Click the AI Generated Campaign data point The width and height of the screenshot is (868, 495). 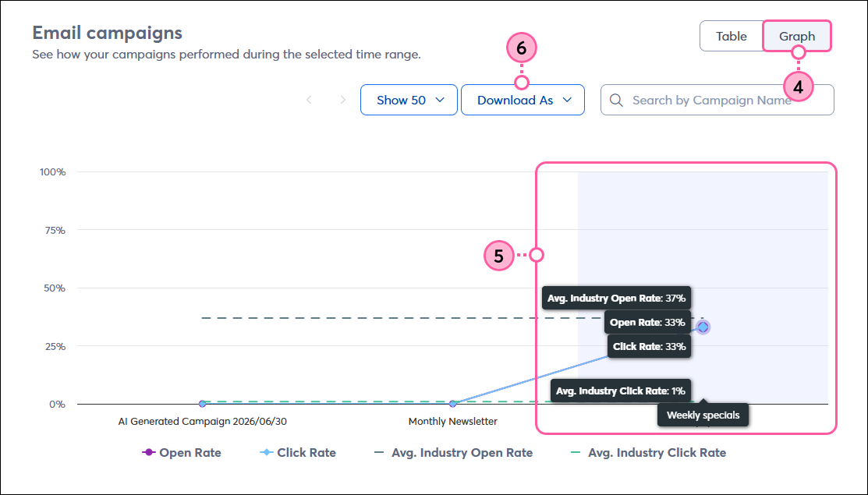click(203, 404)
